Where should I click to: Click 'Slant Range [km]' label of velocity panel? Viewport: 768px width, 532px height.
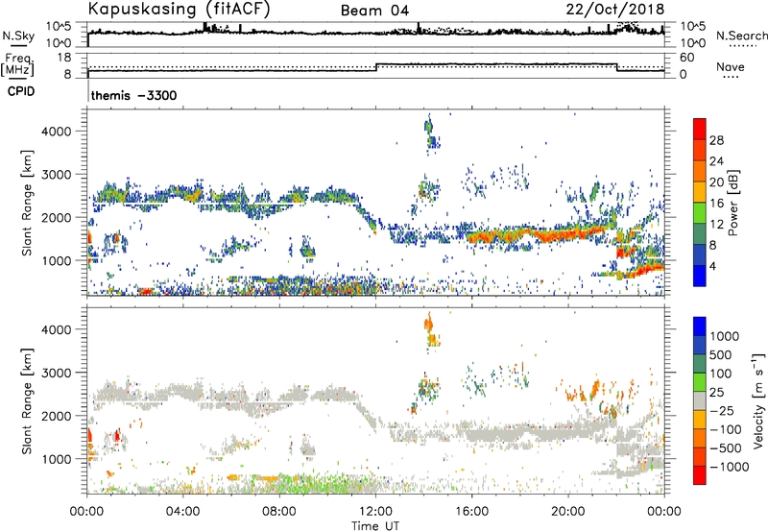click(x=27, y=400)
